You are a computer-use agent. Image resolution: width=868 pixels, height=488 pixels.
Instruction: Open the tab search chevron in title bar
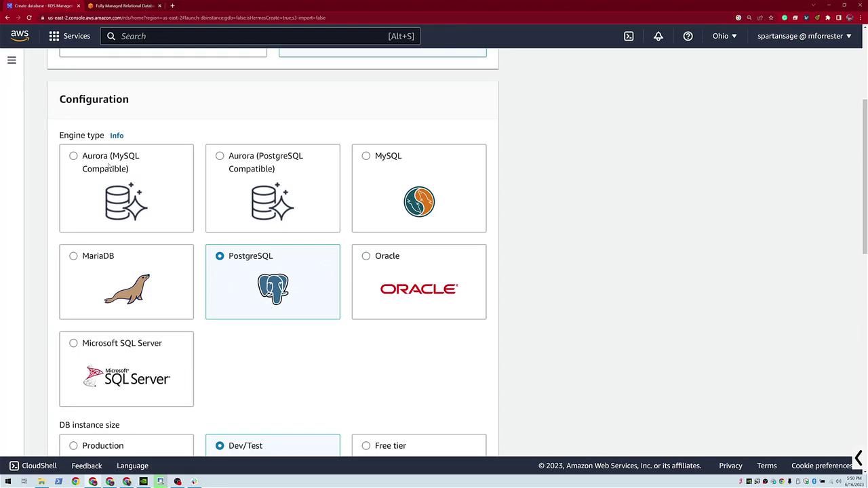[x=813, y=5]
